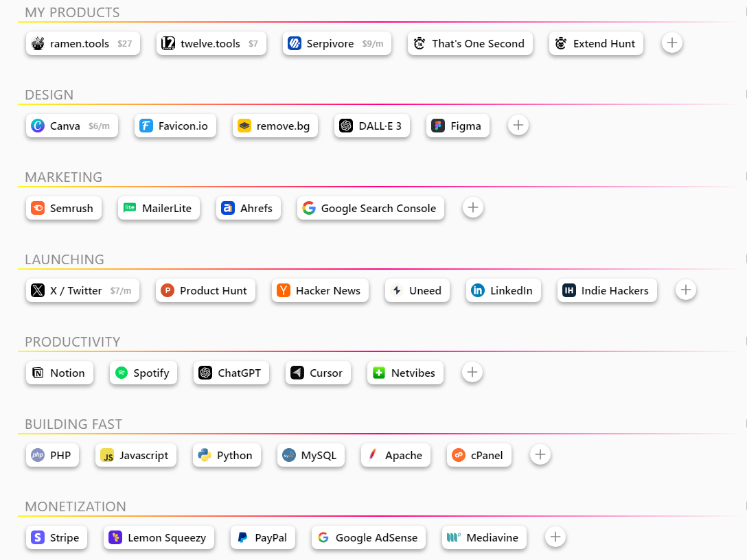This screenshot has width=747, height=560.
Task: Click the Stripe purple icon
Action: (x=38, y=537)
